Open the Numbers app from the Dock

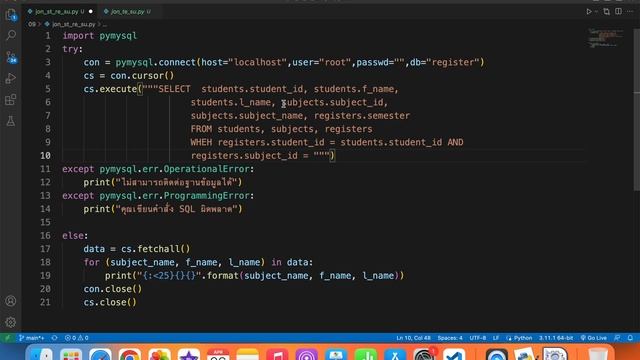(x=365, y=354)
